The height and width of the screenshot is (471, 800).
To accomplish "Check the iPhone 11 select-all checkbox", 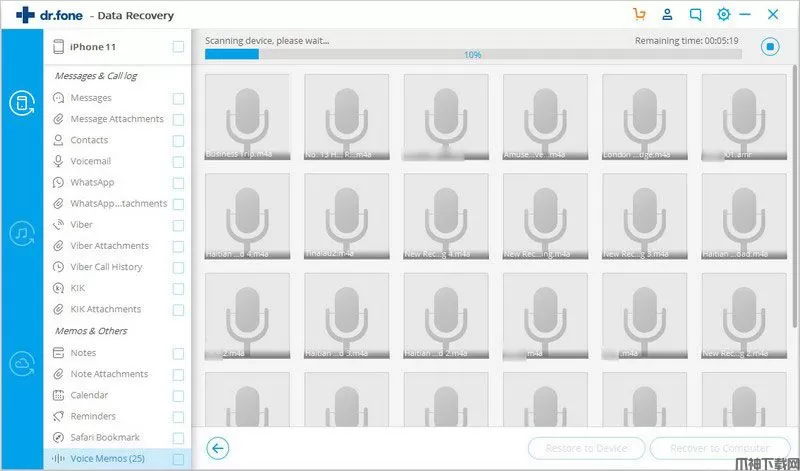I will pos(178,47).
